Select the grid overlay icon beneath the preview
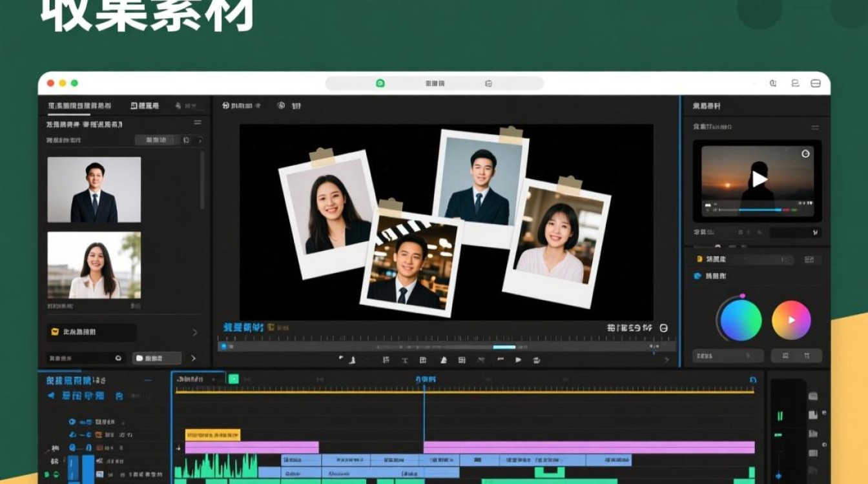This screenshot has height=484, width=868. 462,359
